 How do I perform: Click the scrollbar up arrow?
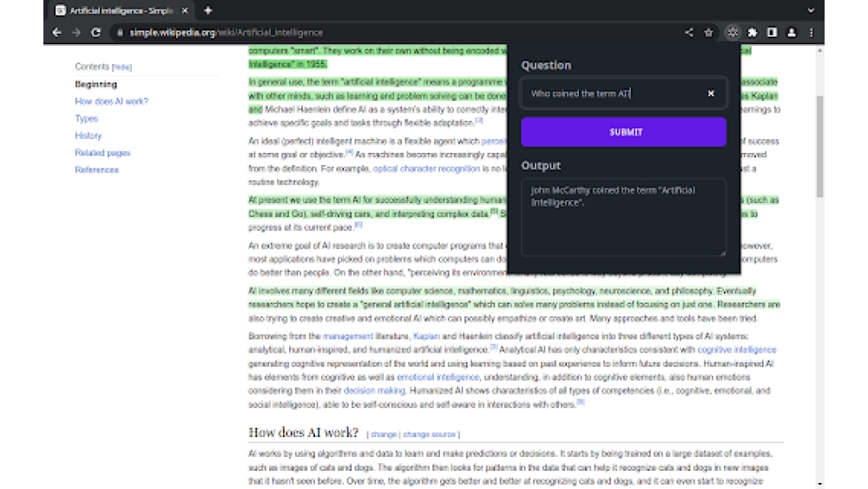click(820, 50)
